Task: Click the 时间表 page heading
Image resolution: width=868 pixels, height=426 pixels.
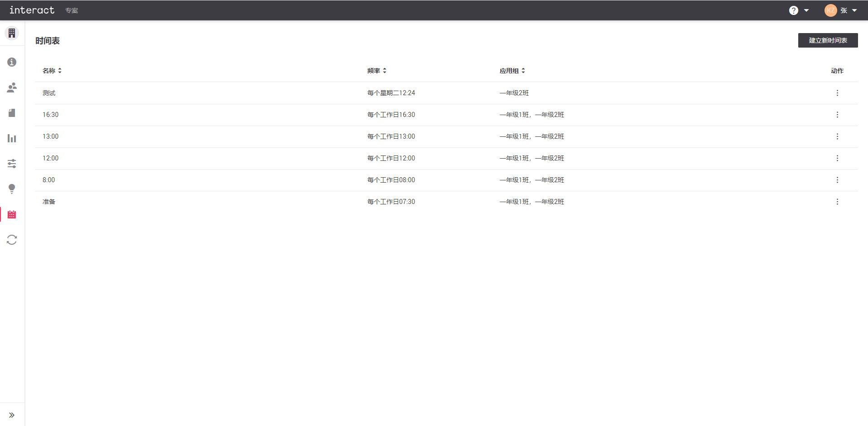Action: [48, 41]
